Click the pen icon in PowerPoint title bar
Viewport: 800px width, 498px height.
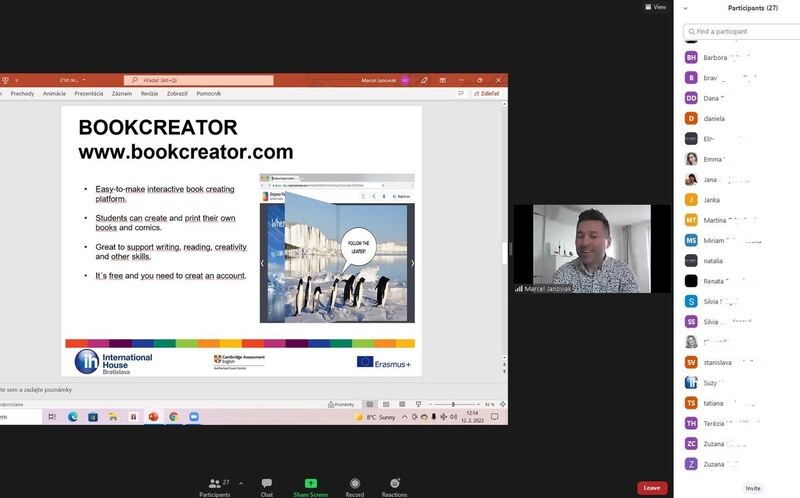pyautogui.click(x=424, y=80)
